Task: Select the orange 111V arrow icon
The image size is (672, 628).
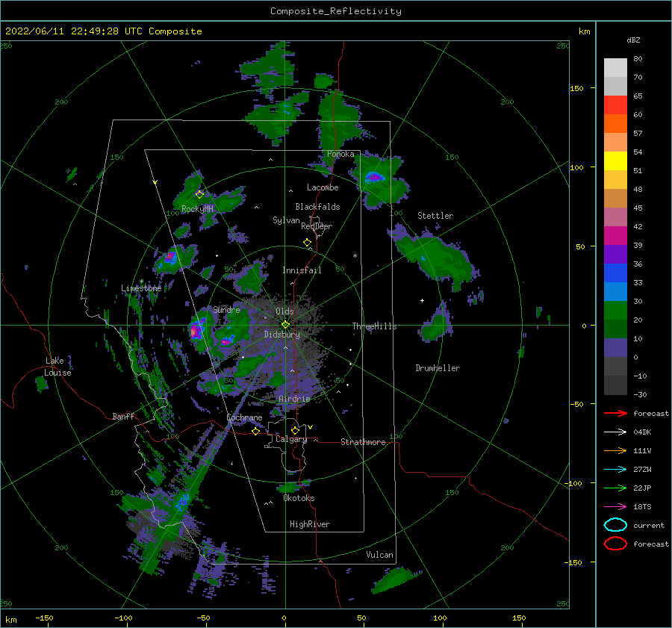Action: point(615,450)
